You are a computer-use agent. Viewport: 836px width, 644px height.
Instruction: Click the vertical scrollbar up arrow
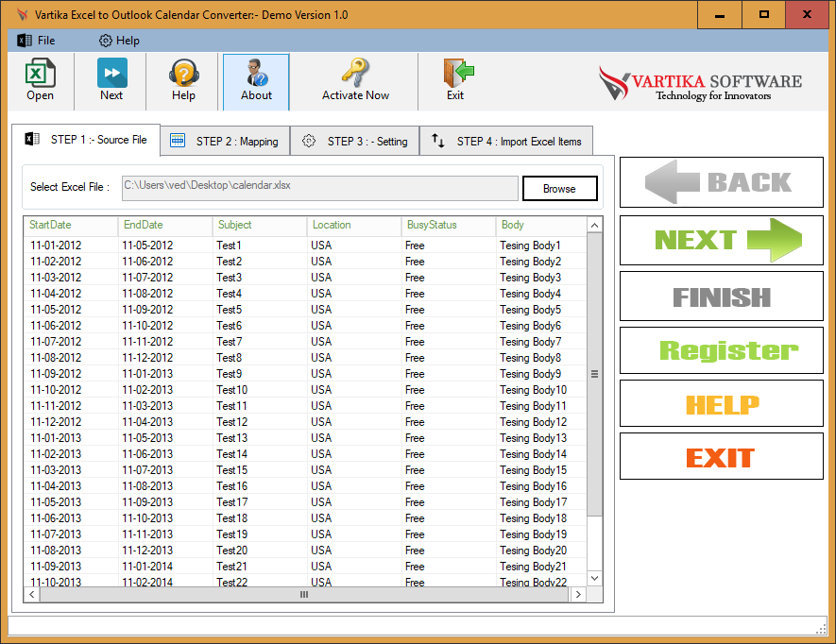[594, 225]
